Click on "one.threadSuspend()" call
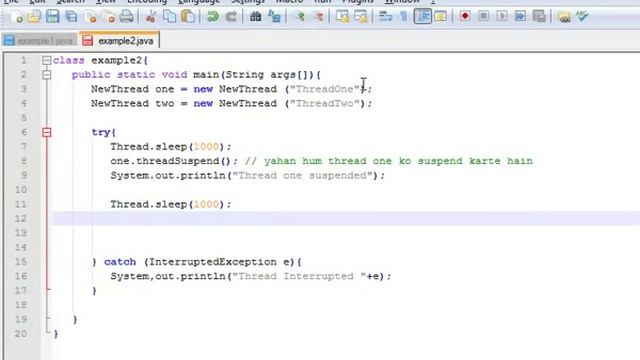This screenshot has height=360, width=640. coord(171,161)
